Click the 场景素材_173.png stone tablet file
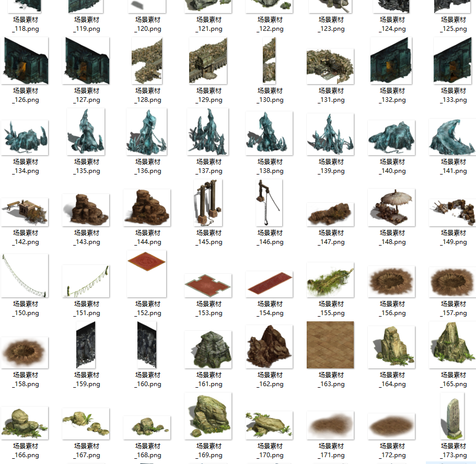 [452, 416]
